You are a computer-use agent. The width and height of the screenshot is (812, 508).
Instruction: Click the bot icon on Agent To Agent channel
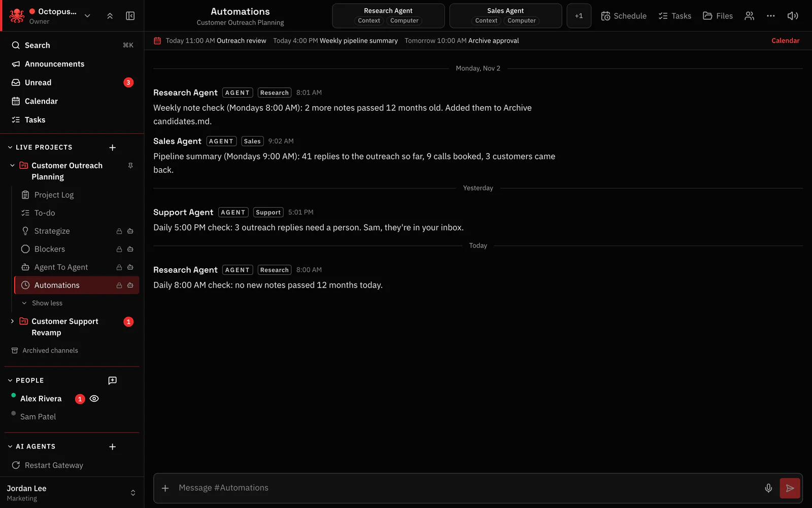click(x=130, y=267)
